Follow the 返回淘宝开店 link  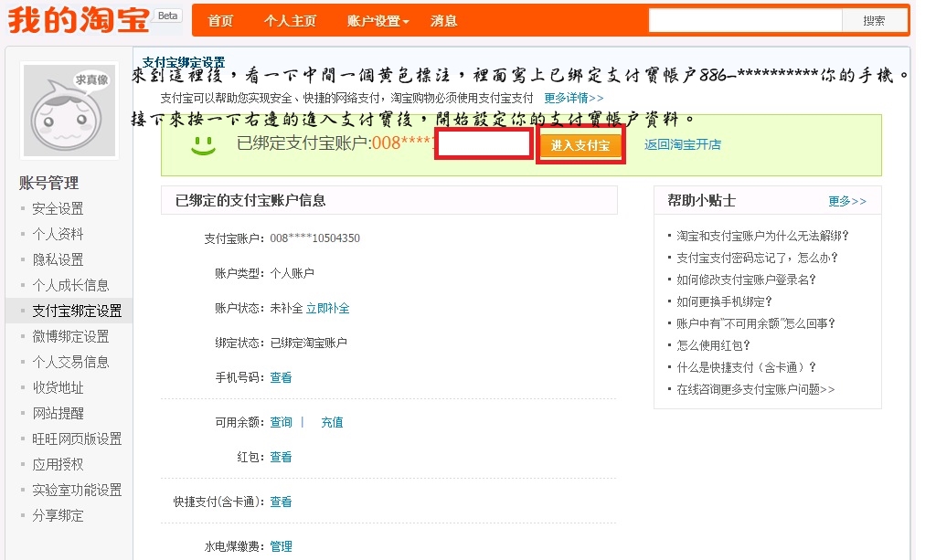tap(682, 144)
